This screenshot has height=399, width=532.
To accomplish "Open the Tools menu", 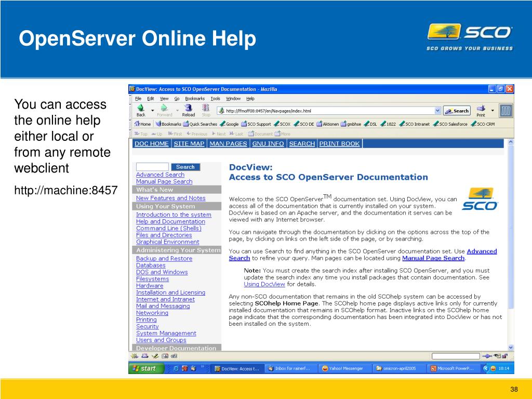I will pos(215,99).
